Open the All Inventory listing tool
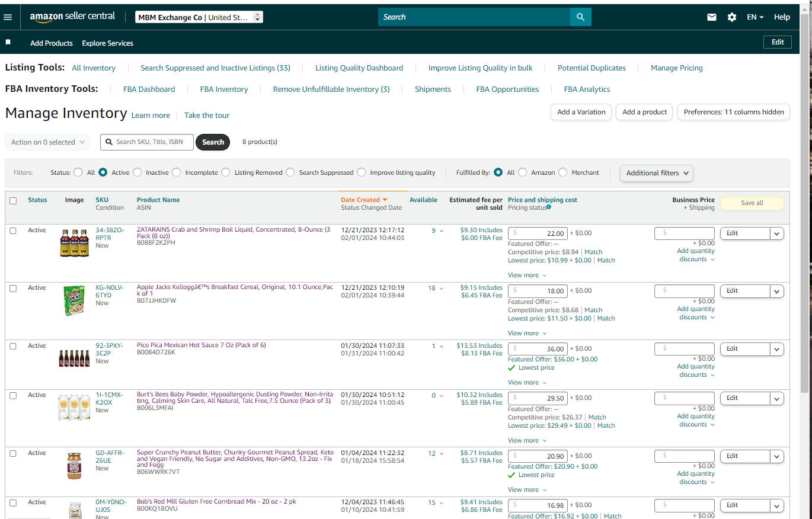 tap(94, 68)
